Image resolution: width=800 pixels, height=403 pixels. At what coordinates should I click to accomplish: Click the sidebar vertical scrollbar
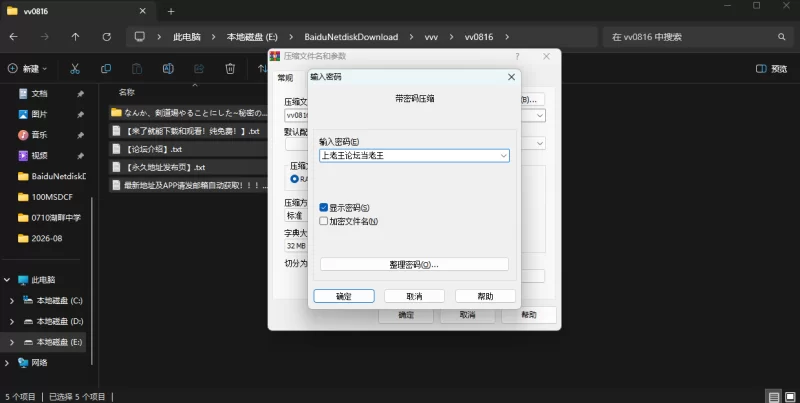pos(92,281)
